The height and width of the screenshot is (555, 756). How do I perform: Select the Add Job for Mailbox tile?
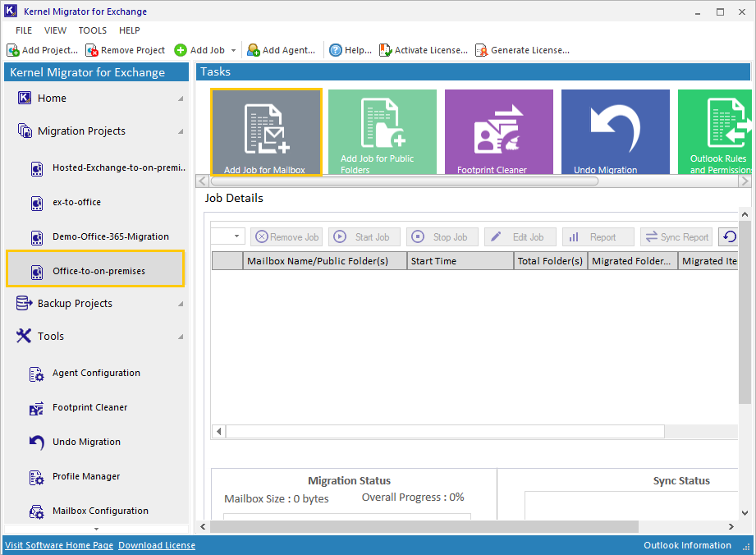(266, 132)
